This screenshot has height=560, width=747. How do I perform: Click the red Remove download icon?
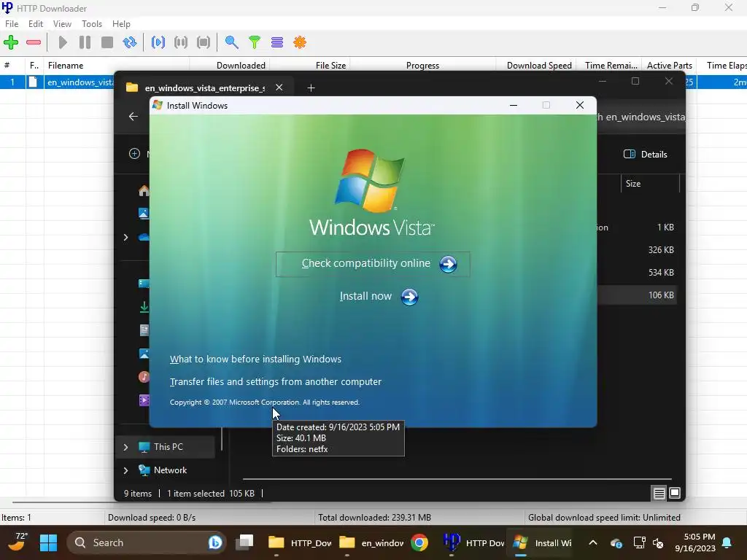coord(34,42)
